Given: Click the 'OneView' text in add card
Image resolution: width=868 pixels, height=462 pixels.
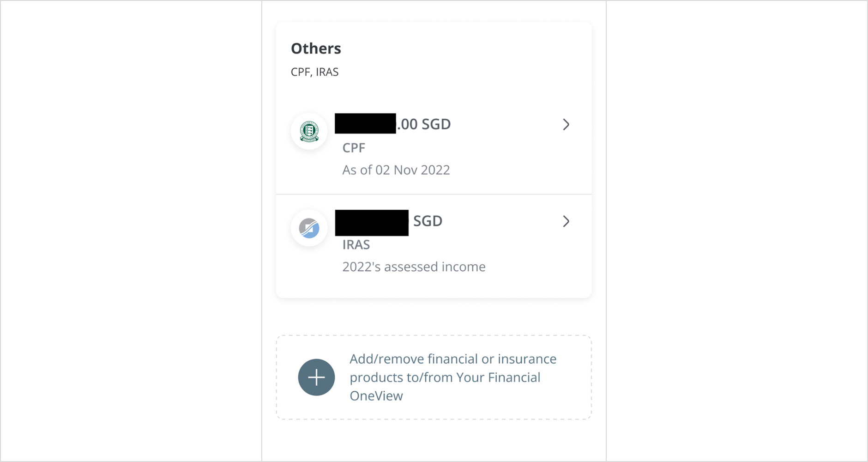Looking at the screenshot, I should (x=376, y=396).
